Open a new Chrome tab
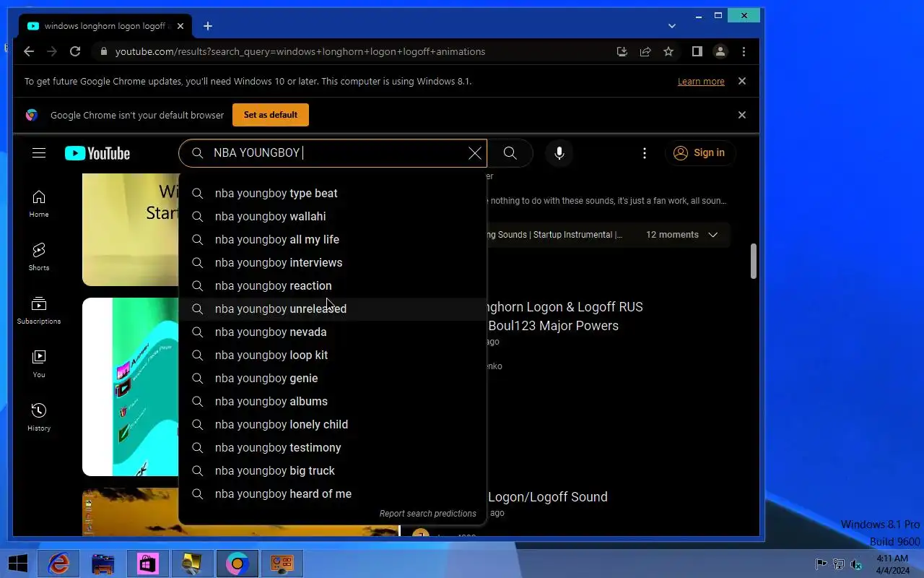 [x=208, y=26]
